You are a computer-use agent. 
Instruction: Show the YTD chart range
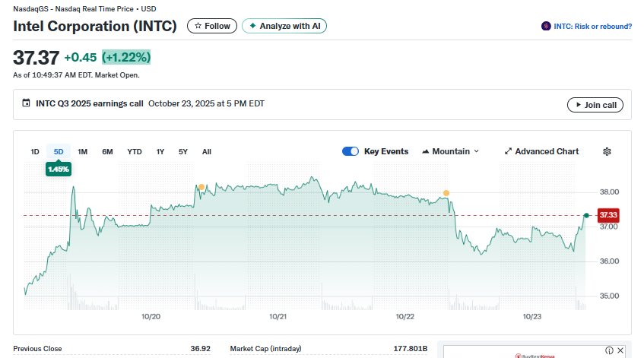(x=135, y=151)
